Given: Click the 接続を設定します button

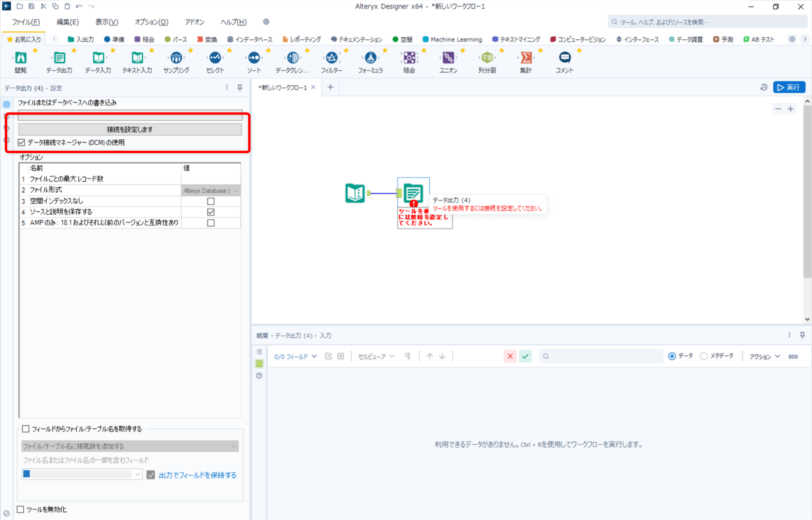Looking at the screenshot, I should [x=130, y=130].
